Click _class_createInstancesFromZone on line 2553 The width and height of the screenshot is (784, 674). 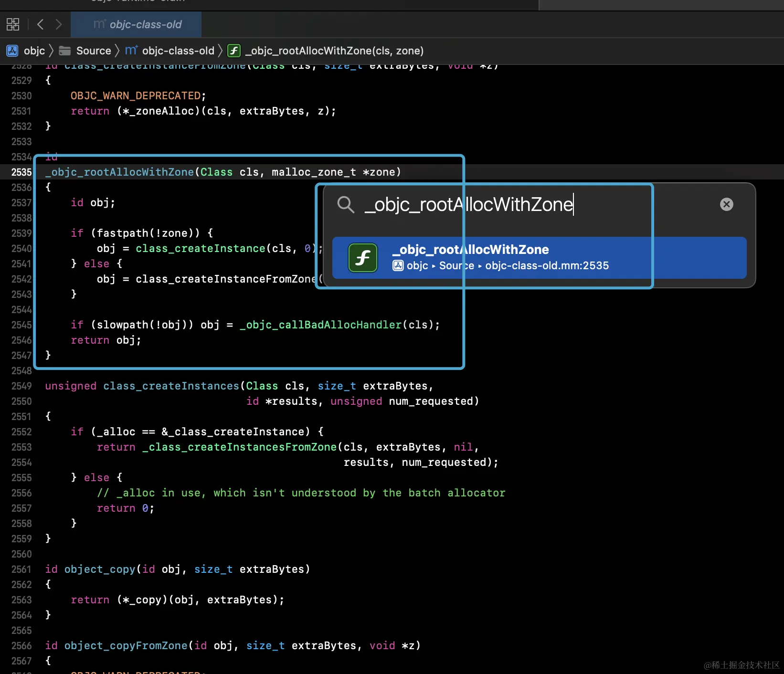coord(239,447)
